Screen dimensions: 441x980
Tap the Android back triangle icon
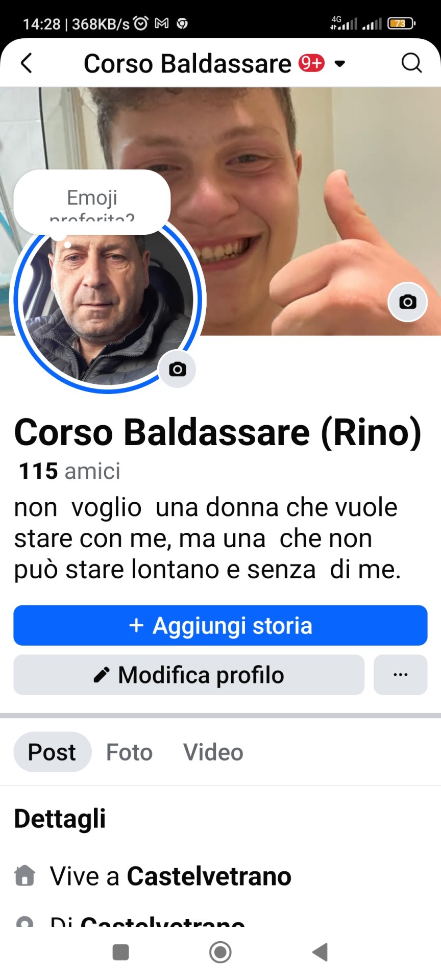coord(320,952)
